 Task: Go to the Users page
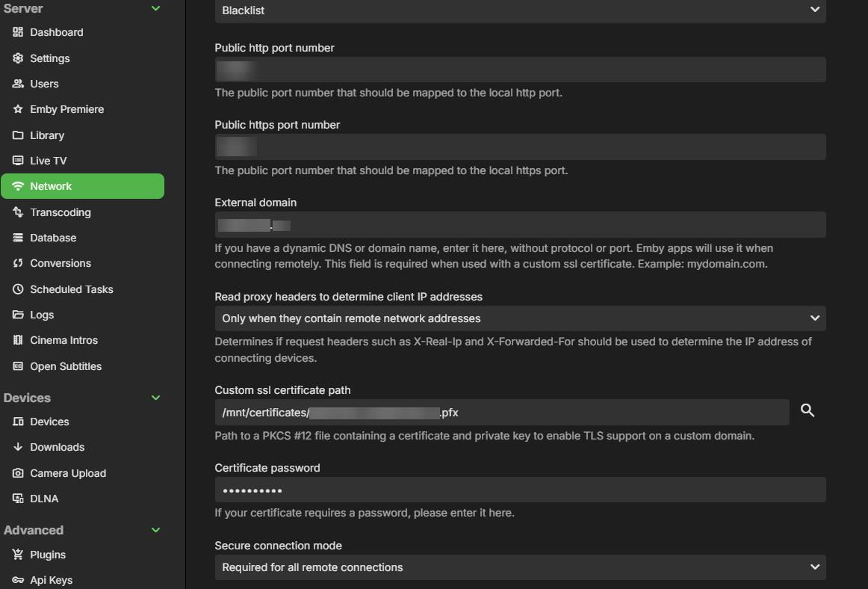[x=44, y=84]
